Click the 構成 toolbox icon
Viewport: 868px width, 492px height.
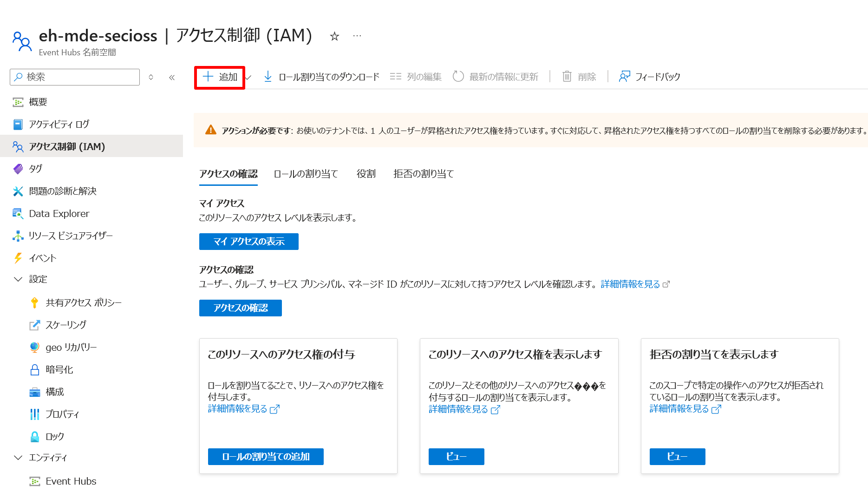(x=35, y=392)
